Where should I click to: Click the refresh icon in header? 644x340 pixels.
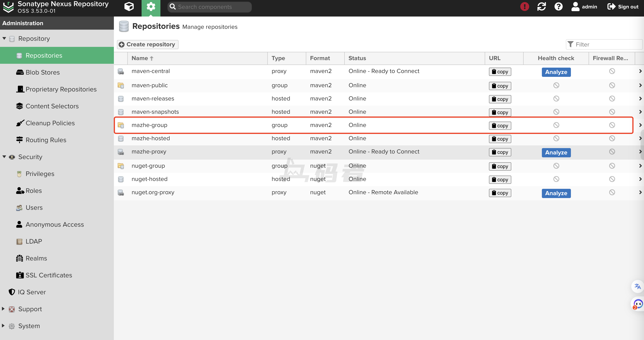(541, 7)
